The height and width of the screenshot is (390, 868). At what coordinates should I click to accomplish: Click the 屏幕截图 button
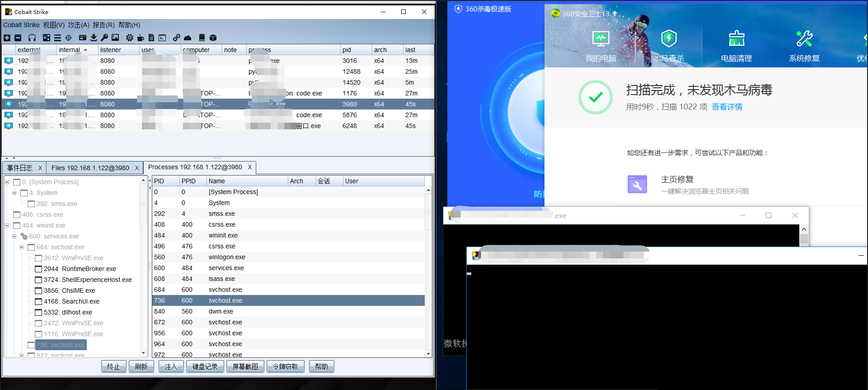tap(245, 366)
